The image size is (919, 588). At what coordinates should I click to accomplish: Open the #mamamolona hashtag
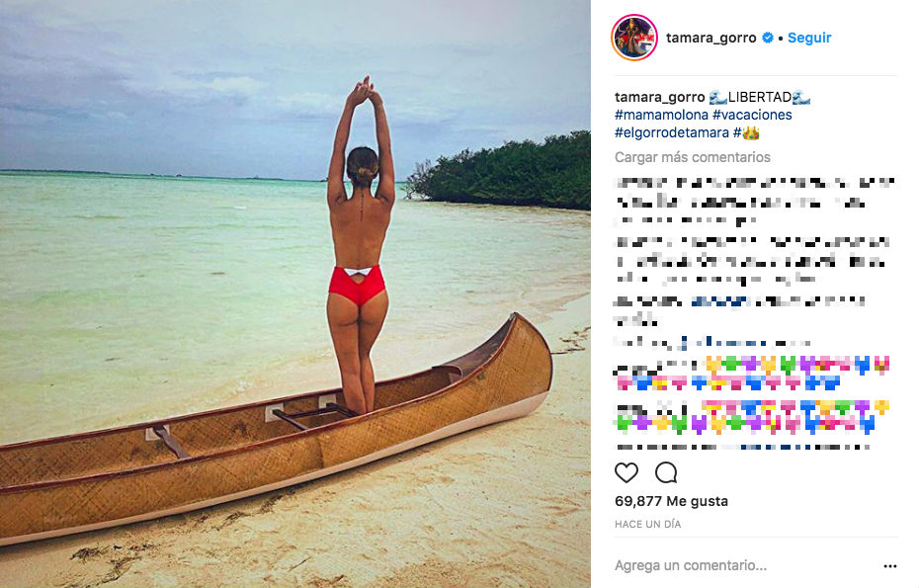point(661,115)
